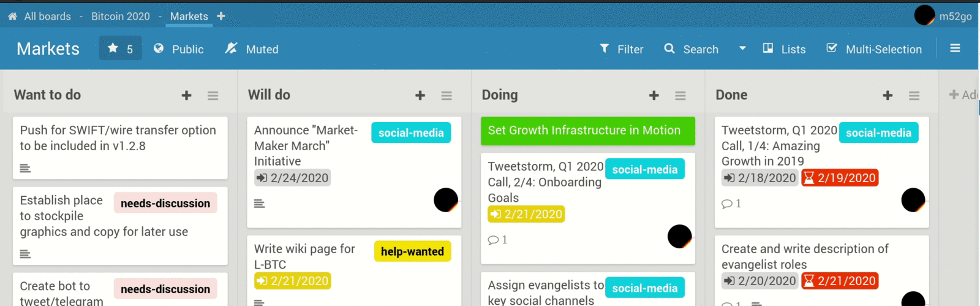Screen dimensions: 980x306
Task: Open the Doing list menu icon
Action: coord(680,96)
